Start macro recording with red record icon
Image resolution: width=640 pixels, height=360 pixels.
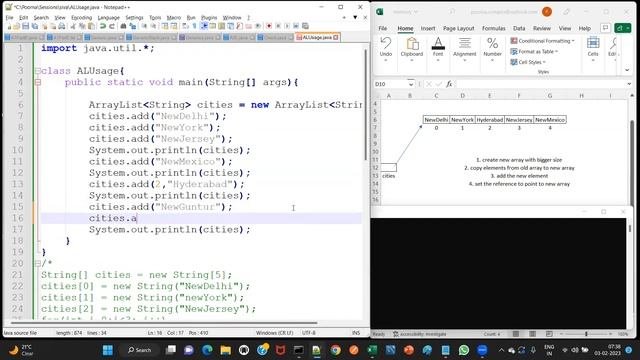tap(269, 26)
